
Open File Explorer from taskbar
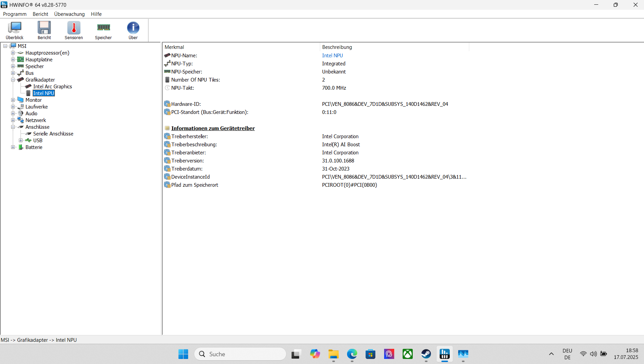click(x=333, y=354)
